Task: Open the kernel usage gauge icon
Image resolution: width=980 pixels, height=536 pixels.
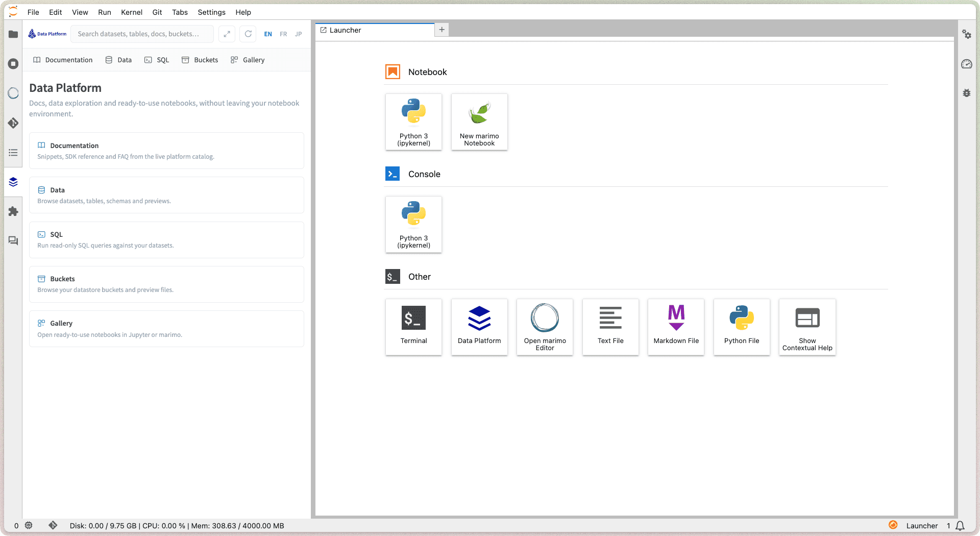Action: click(x=967, y=64)
